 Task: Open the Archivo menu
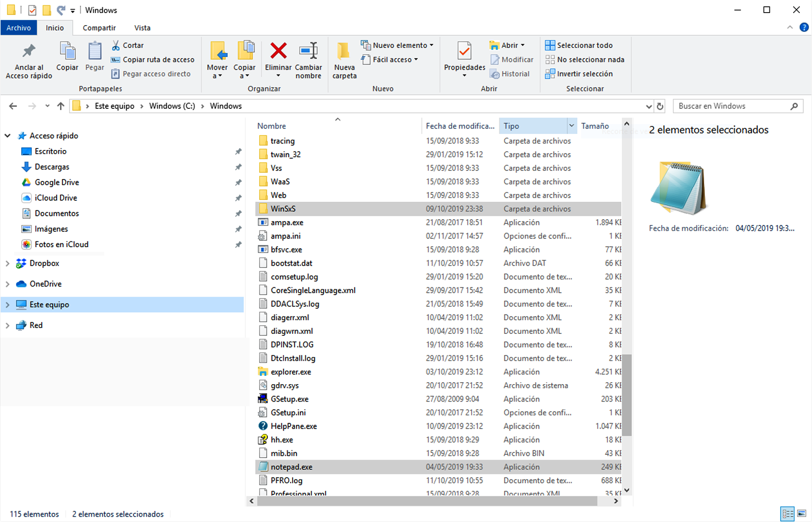pos(19,28)
